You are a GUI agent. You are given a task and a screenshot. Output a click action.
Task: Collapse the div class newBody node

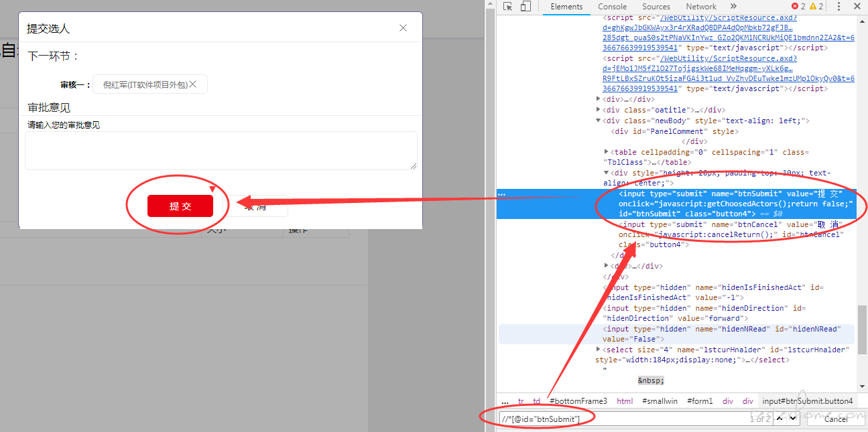coord(599,121)
